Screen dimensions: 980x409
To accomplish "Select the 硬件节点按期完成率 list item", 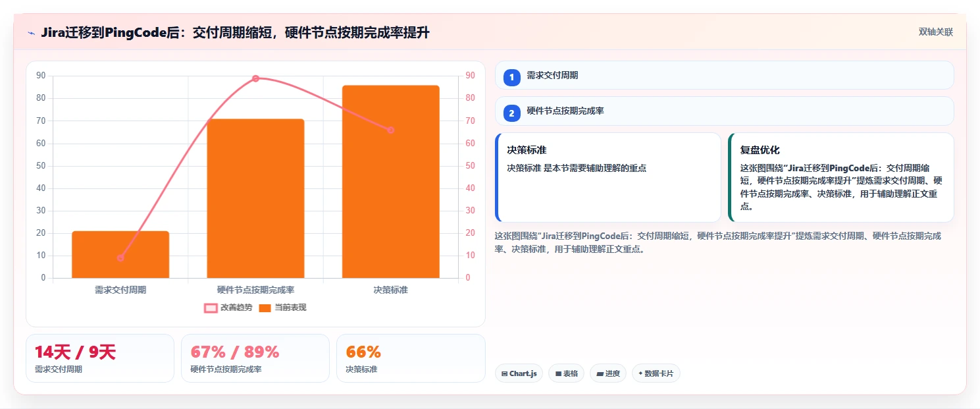I will [724, 111].
